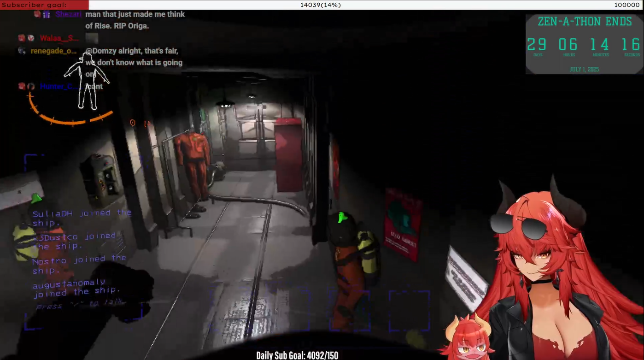Click the Walaa__S username in chat
The image size is (644, 360).
click(59, 38)
